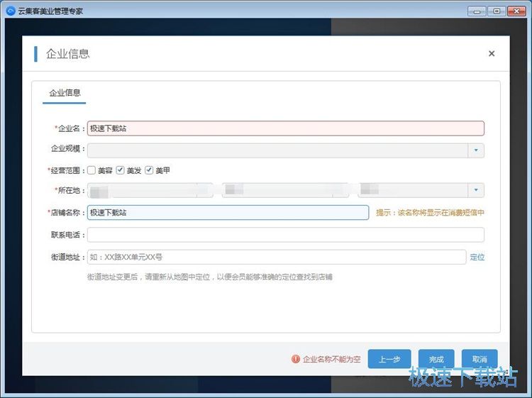Click the 上一步 button

pyautogui.click(x=389, y=359)
